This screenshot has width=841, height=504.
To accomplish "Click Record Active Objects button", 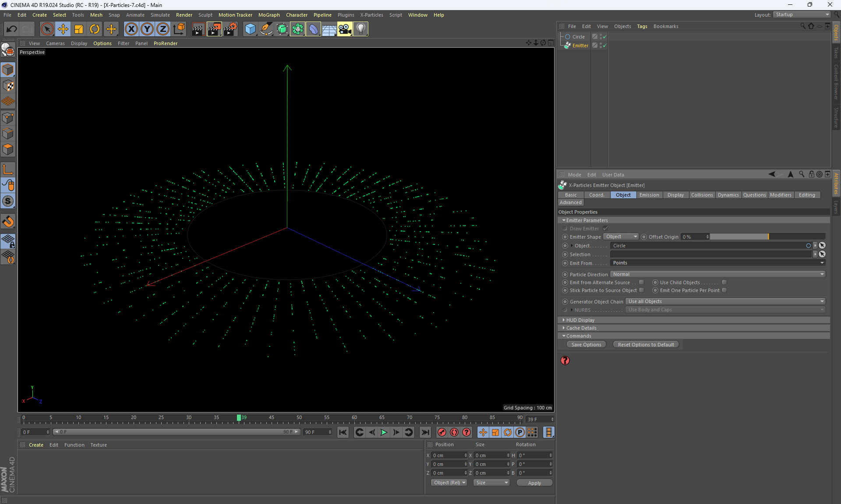I will 442,432.
